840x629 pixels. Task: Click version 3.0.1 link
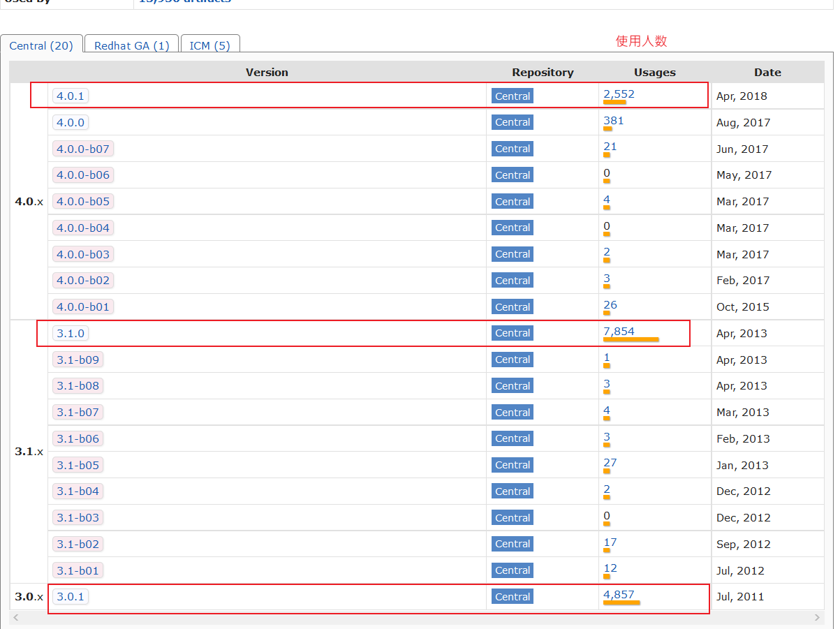pos(71,597)
